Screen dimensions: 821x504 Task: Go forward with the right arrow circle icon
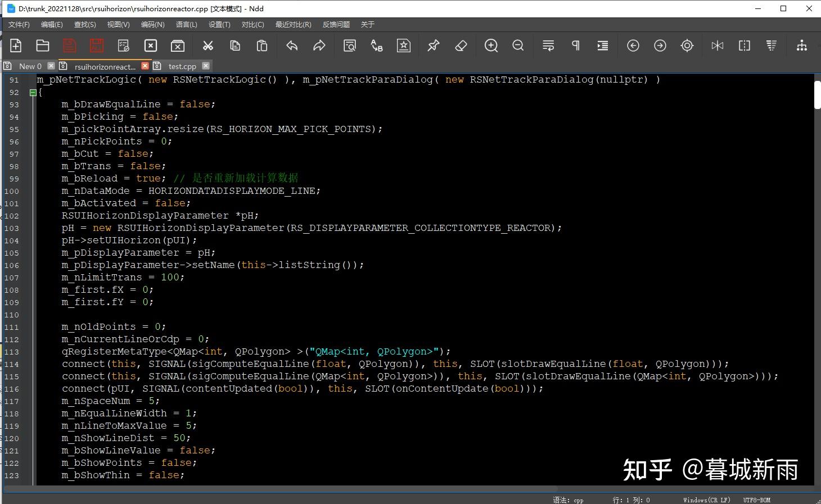click(660, 46)
